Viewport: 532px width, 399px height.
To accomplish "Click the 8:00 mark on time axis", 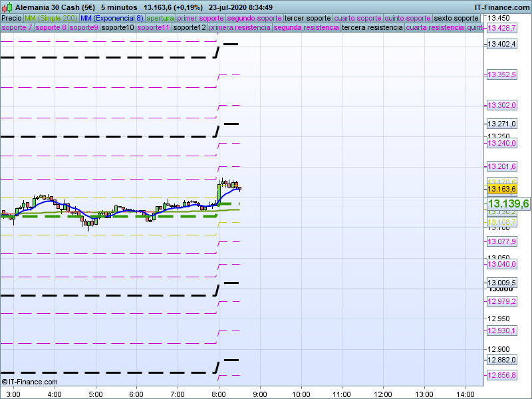I will click(x=219, y=394).
